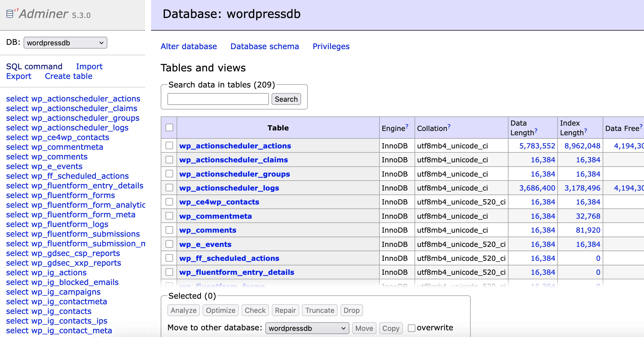Click sidebar select wp_actionscheduler_groups link

73,118
